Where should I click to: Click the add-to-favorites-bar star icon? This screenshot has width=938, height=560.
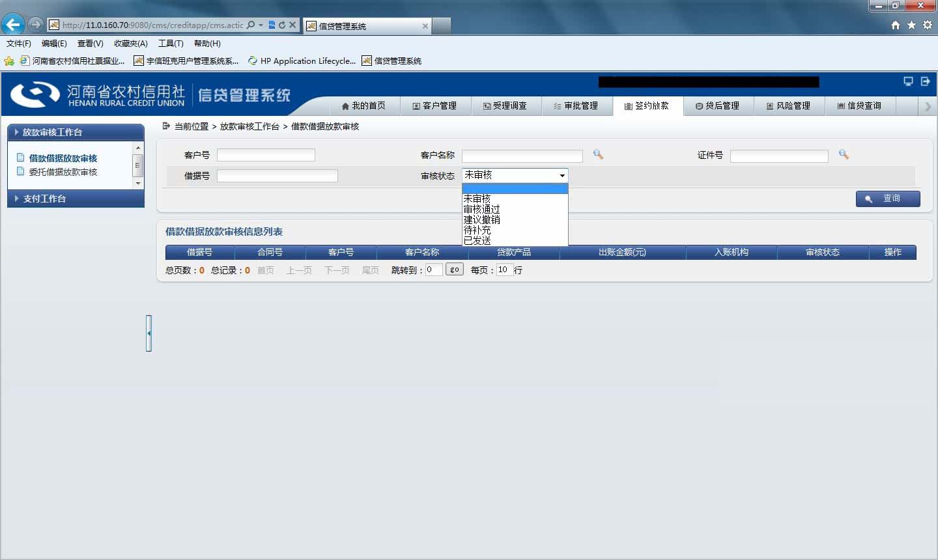tap(9, 61)
